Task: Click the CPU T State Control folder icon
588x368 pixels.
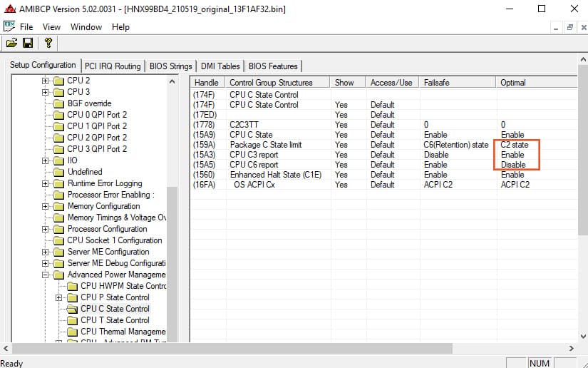Action: pos(72,320)
